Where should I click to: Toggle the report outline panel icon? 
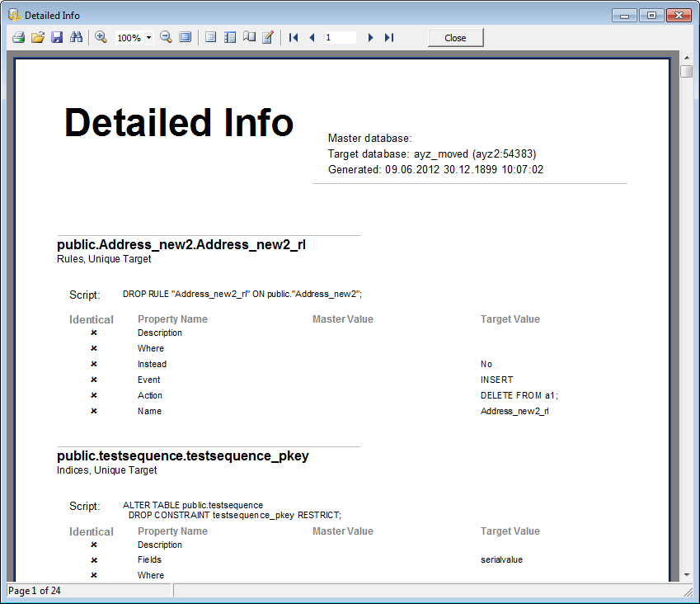coord(210,38)
